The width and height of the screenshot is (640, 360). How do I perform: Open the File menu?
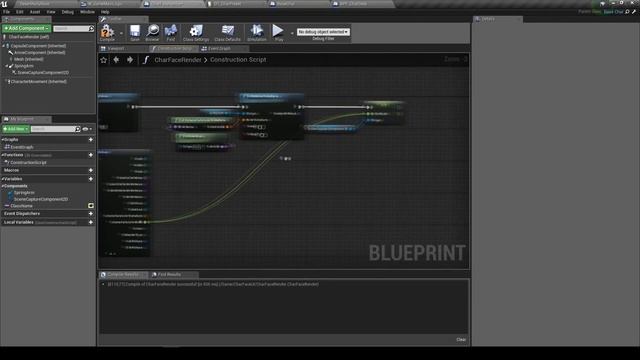[7, 12]
